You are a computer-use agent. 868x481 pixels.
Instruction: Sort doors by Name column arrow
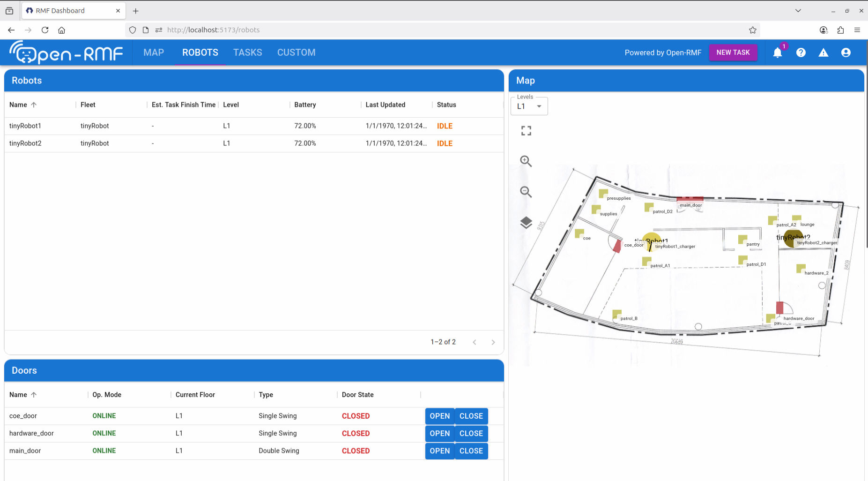click(x=34, y=395)
